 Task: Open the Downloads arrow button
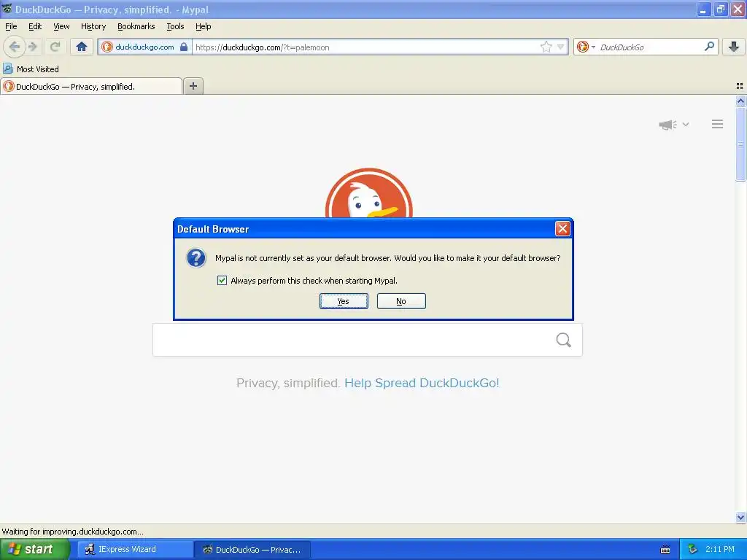click(x=734, y=46)
